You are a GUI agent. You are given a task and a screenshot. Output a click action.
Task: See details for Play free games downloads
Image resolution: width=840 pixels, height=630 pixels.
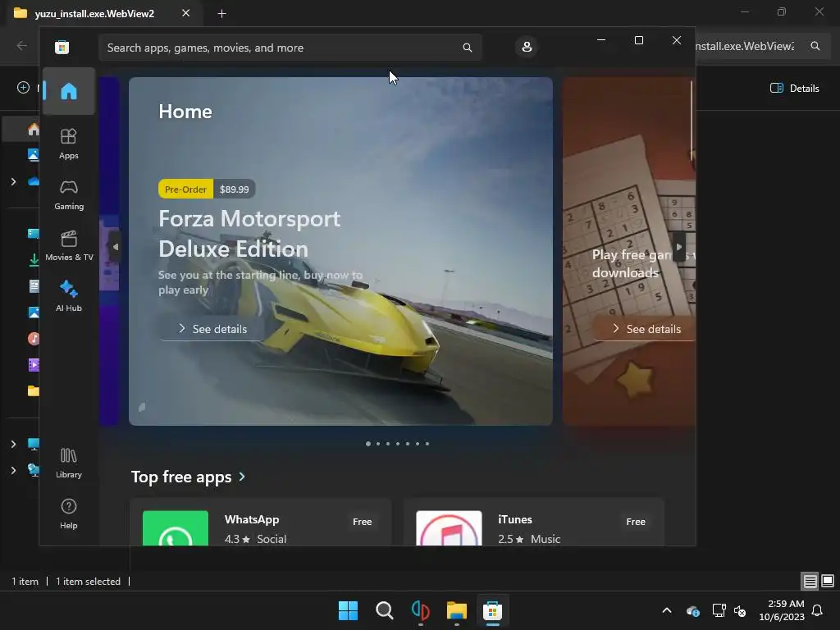coord(646,329)
